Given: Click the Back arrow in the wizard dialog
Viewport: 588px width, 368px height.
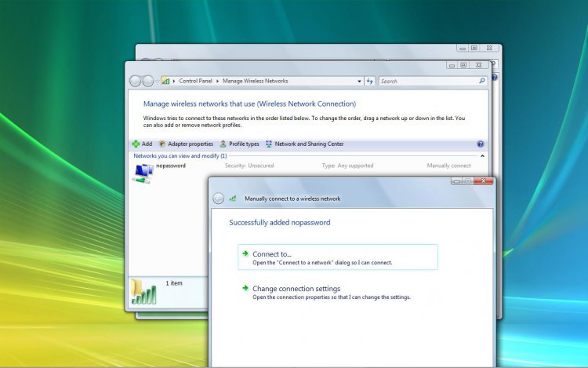Looking at the screenshot, I should pyautogui.click(x=218, y=199).
